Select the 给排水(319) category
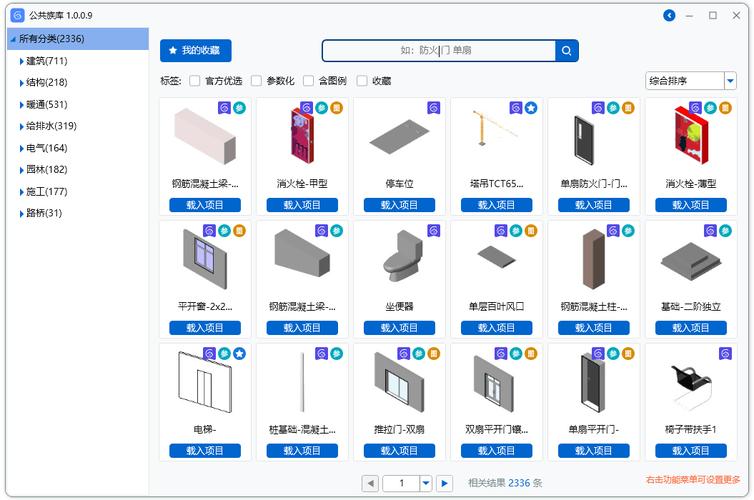 click(x=51, y=126)
